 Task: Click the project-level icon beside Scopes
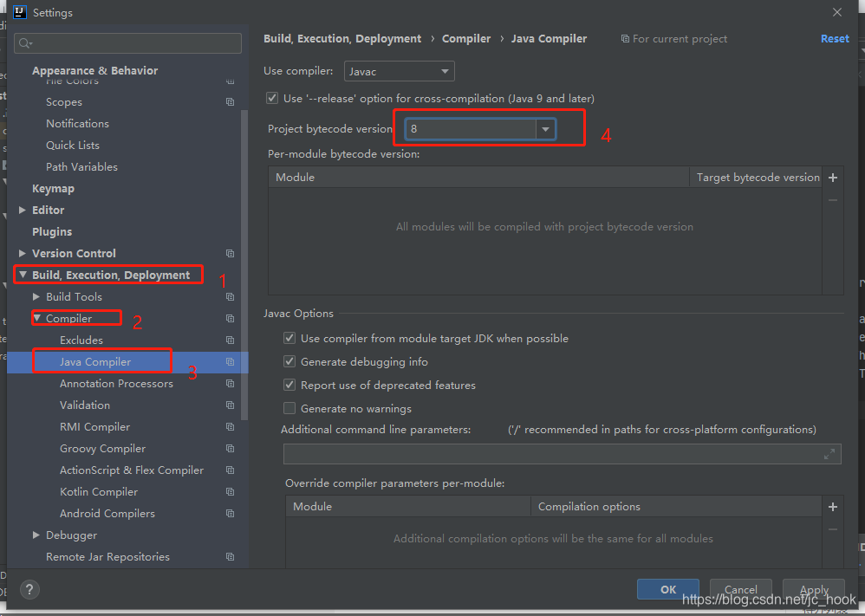pyautogui.click(x=230, y=102)
